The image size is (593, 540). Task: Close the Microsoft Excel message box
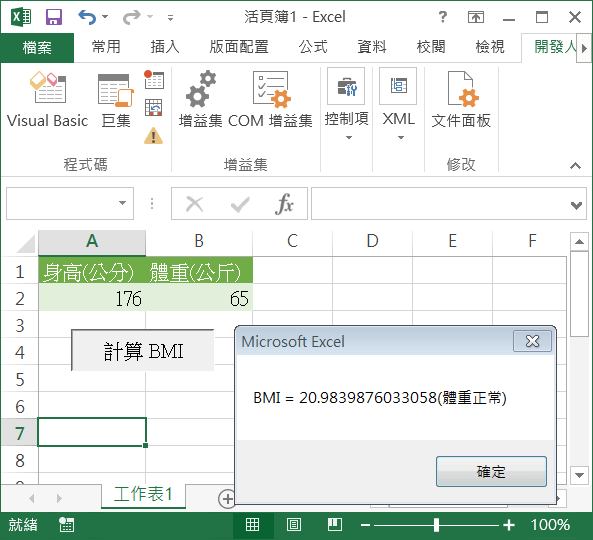pyautogui.click(x=532, y=341)
